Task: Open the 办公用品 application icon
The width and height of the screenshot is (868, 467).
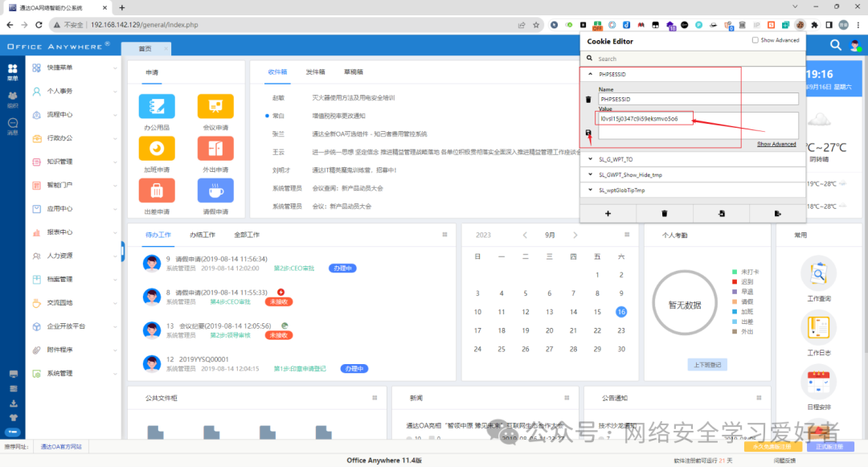Action: click(157, 106)
